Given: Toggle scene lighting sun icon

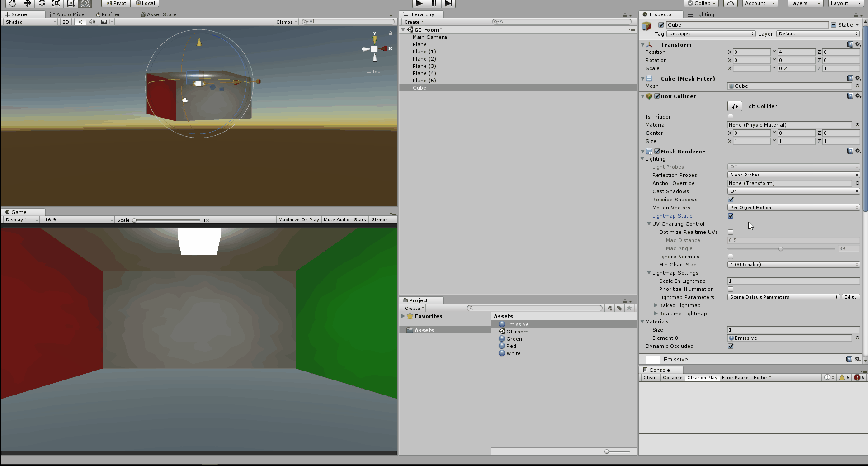Looking at the screenshot, I should pyautogui.click(x=80, y=22).
